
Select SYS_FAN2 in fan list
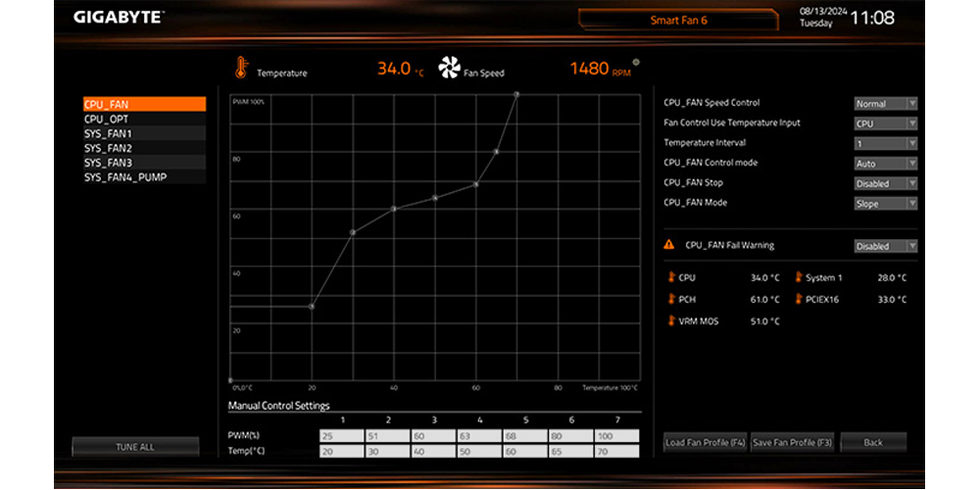(144, 148)
